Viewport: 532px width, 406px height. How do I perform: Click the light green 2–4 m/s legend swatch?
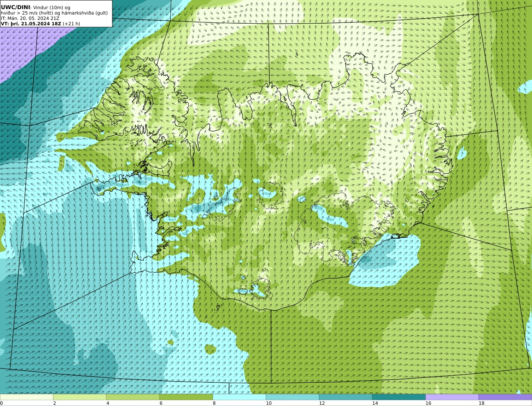(x=80, y=397)
